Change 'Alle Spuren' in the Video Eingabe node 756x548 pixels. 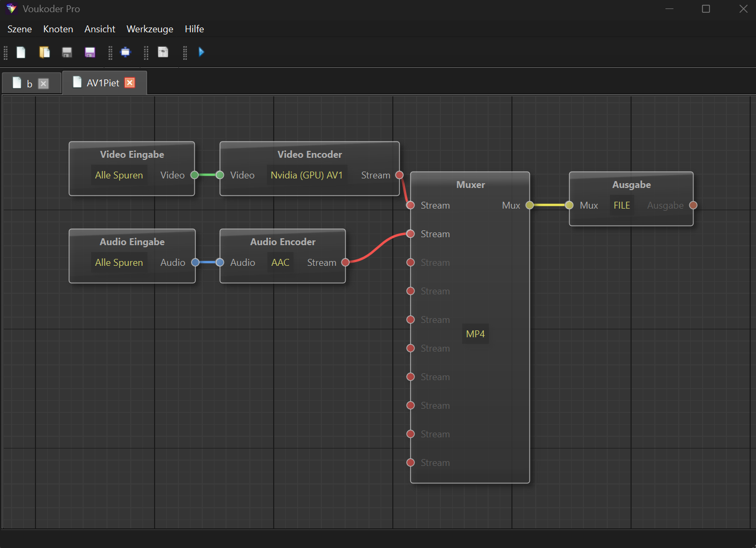[119, 175]
